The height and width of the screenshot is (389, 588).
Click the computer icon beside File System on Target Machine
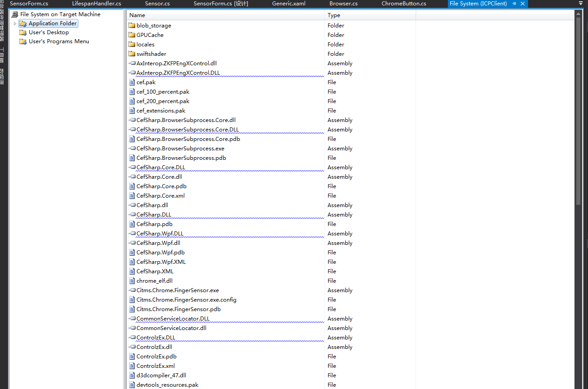[15, 14]
